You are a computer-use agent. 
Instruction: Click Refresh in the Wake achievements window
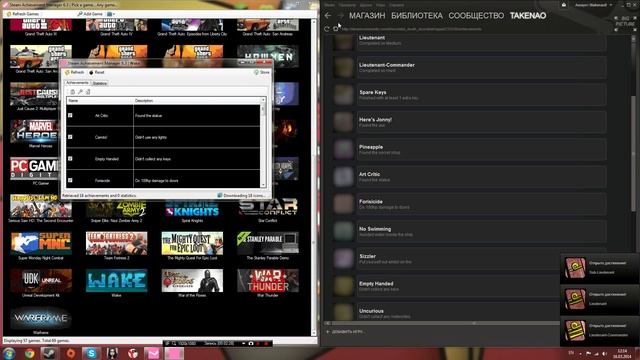[75, 72]
